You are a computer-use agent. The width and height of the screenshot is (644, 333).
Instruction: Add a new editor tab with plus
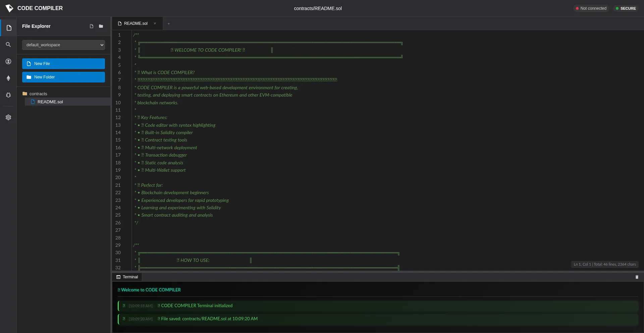(169, 23)
